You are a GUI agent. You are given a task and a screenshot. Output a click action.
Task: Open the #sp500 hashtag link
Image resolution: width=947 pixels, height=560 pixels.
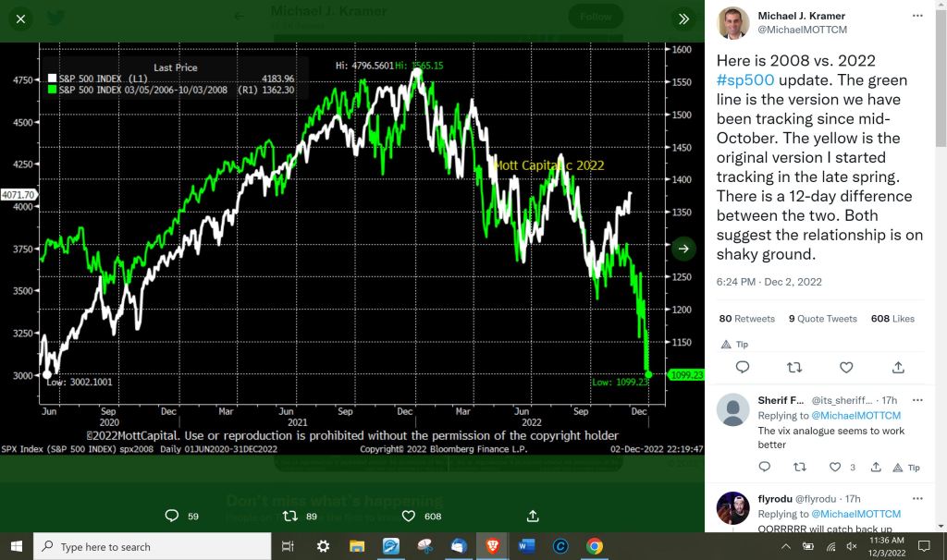[745, 80]
